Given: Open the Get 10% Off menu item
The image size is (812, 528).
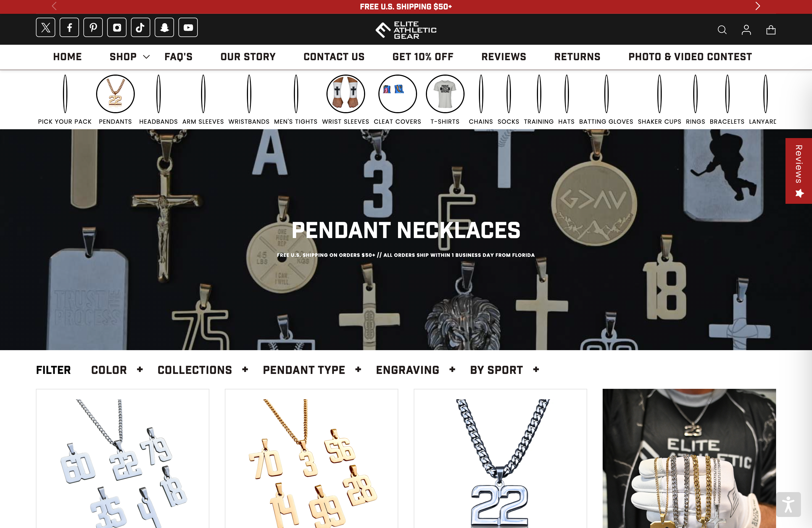Looking at the screenshot, I should [423, 57].
